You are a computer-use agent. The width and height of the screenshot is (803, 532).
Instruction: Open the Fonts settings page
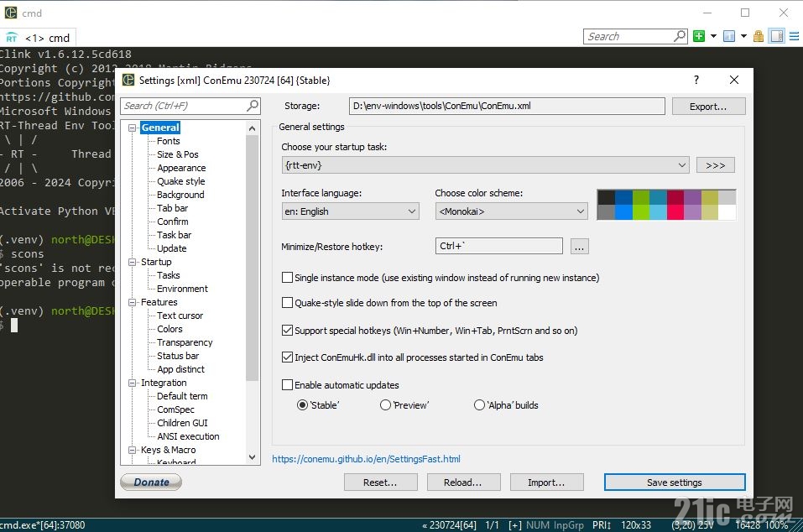[169, 141]
